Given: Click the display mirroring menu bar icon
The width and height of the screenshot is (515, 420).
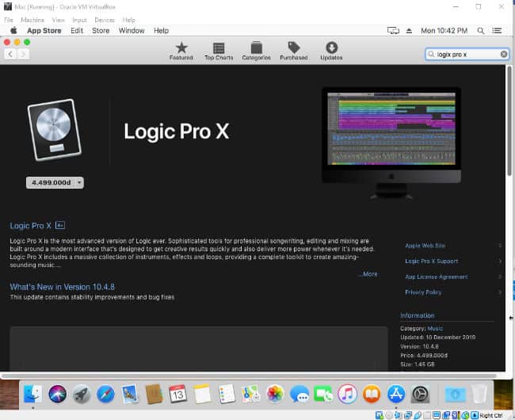Looking at the screenshot, I should [x=393, y=31].
